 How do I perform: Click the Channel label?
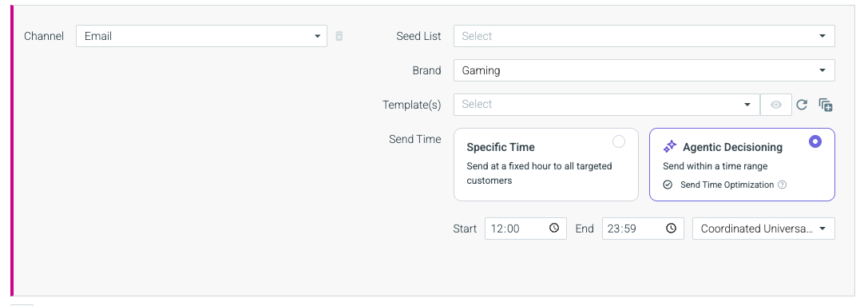tap(44, 36)
